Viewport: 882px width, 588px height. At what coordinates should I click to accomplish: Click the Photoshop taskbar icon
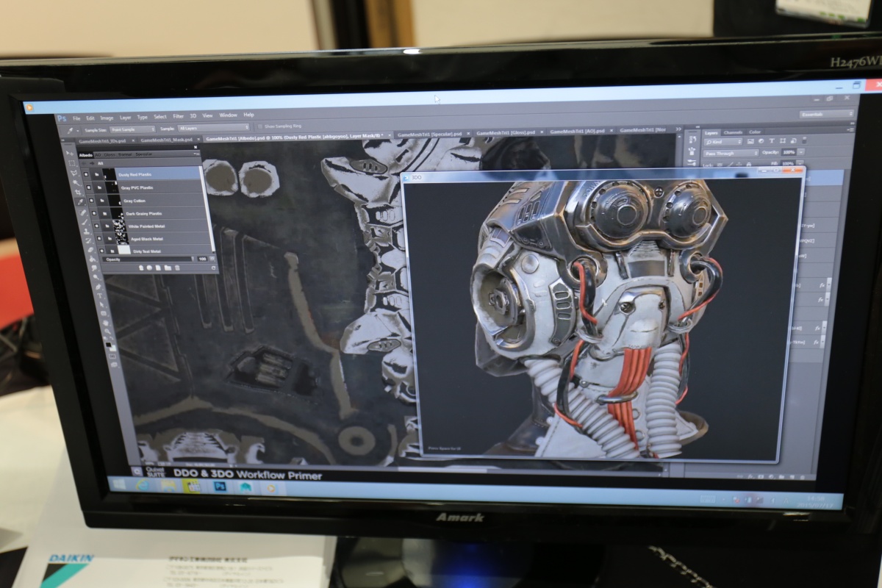click(x=218, y=486)
